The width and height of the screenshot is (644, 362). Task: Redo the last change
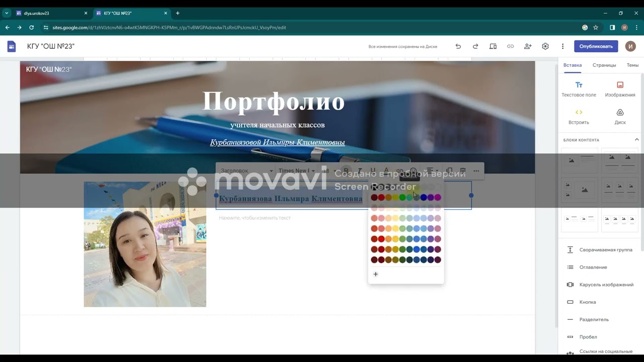point(475,46)
